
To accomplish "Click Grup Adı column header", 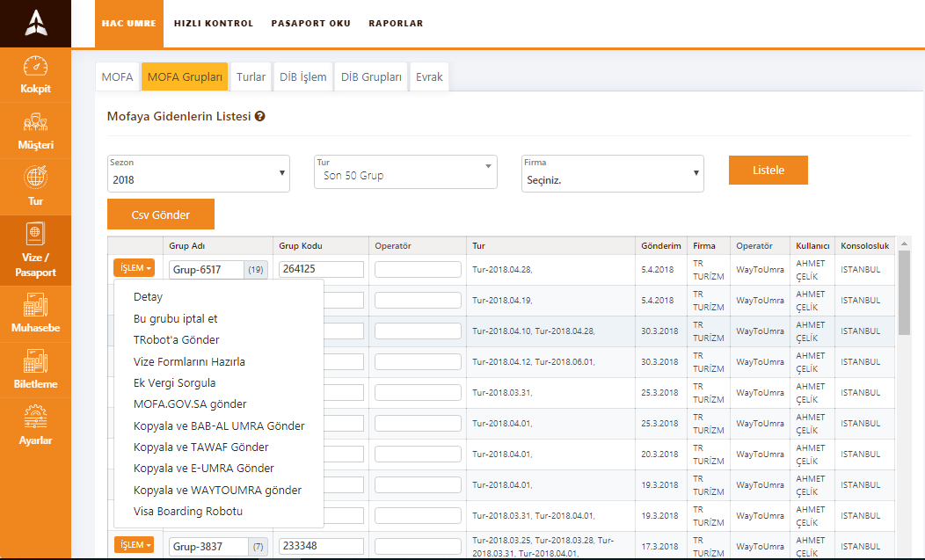I will pos(187,246).
